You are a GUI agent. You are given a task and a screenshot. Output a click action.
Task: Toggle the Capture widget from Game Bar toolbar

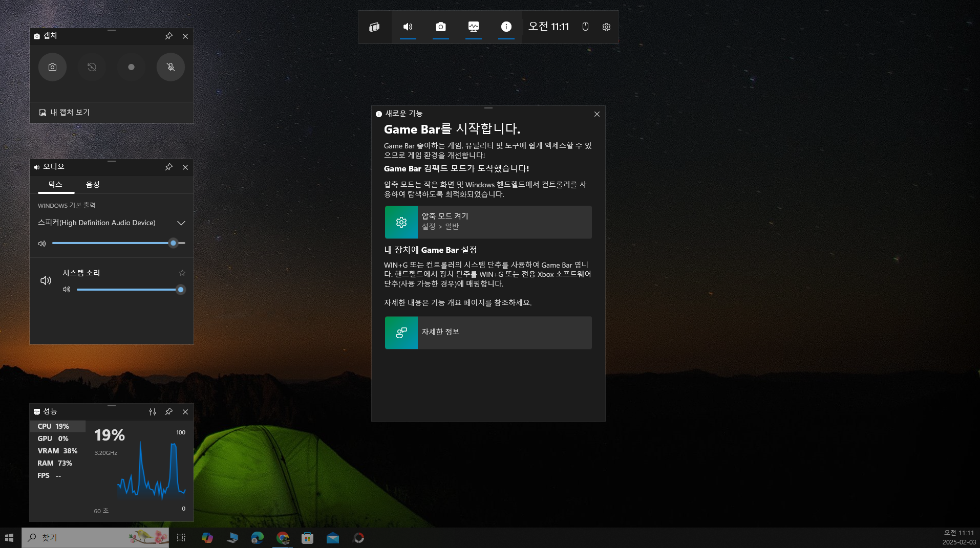pyautogui.click(x=441, y=27)
